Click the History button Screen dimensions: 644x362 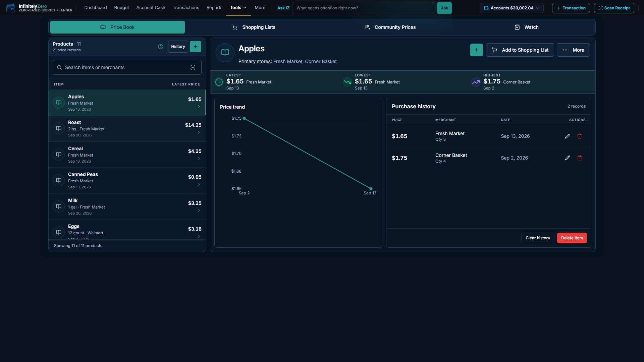(x=178, y=47)
